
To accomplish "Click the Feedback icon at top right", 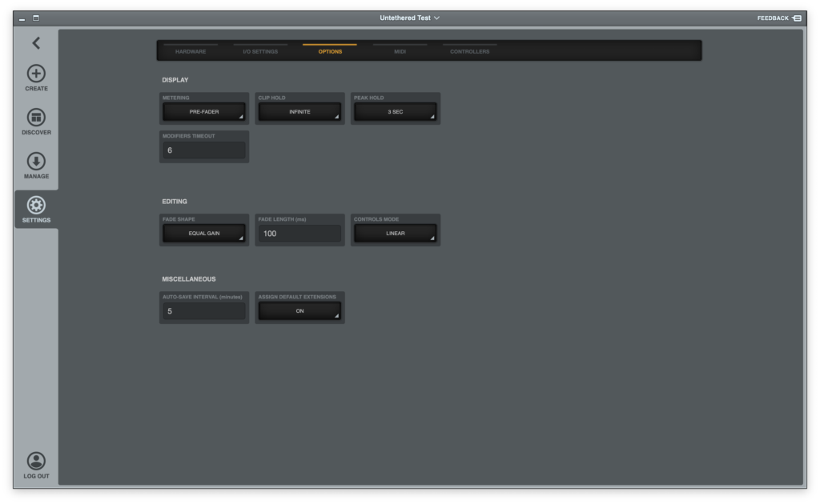I will (x=797, y=18).
